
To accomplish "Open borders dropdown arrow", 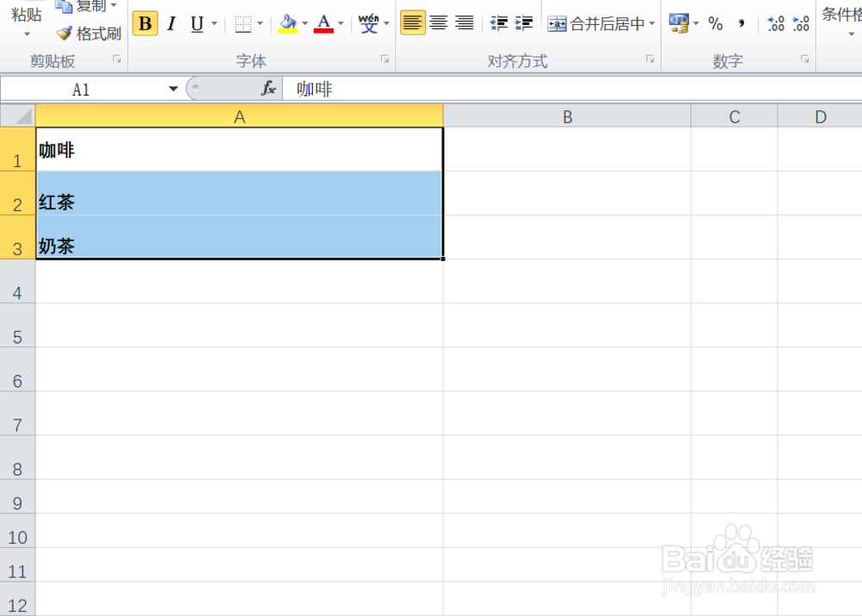I will [260, 23].
